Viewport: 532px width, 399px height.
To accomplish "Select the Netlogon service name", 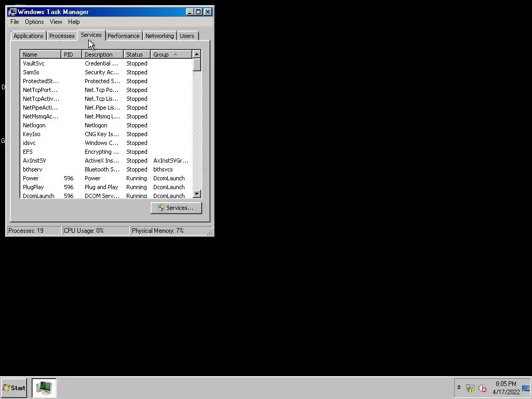I will tap(34, 125).
